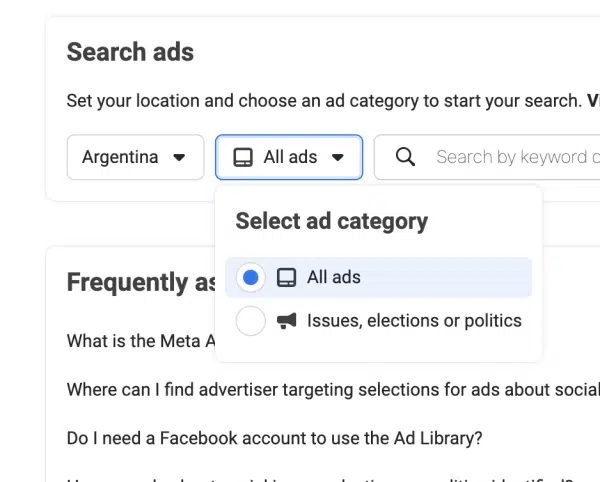The height and width of the screenshot is (482, 600).
Task: Select the Issues, elections or politics radio button
Action: point(251,321)
